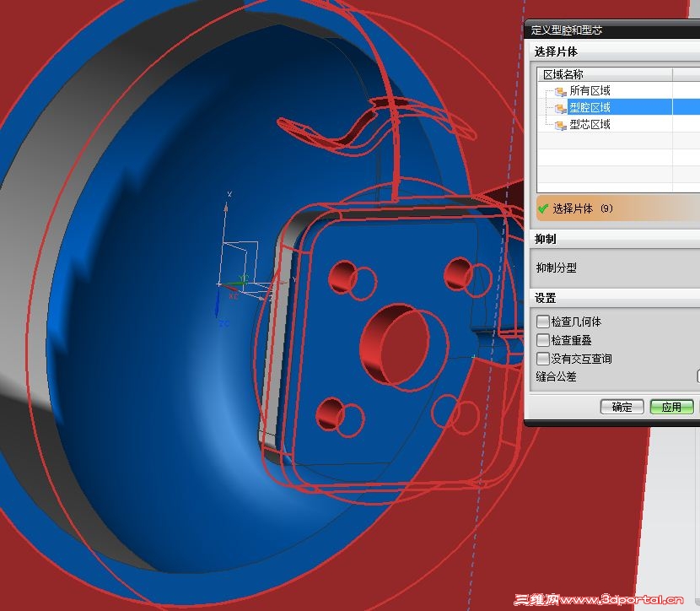Select the 所有区域 row
700x611 pixels.
tap(619, 90)
